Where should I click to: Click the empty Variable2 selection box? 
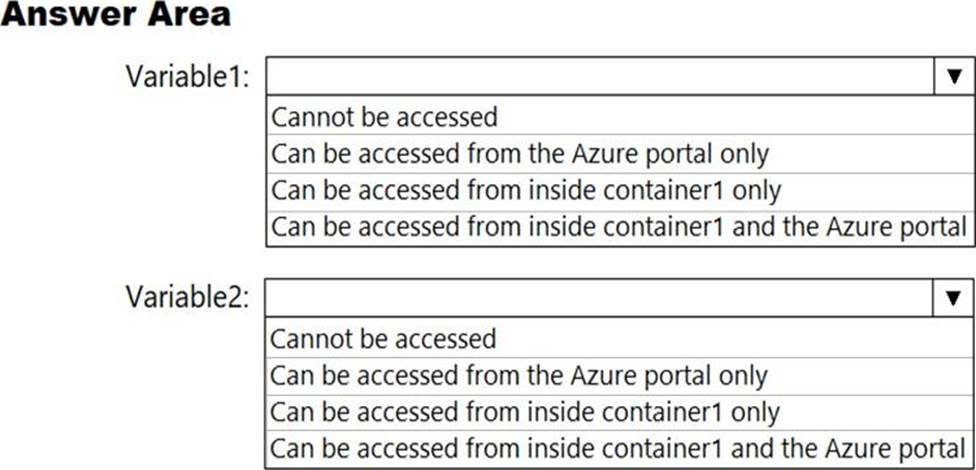tap(600, 297)
